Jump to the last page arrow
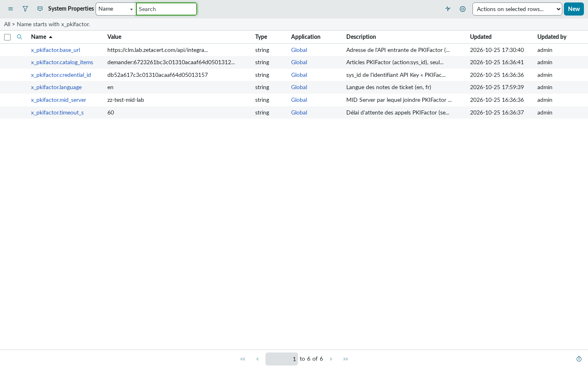 346,359
